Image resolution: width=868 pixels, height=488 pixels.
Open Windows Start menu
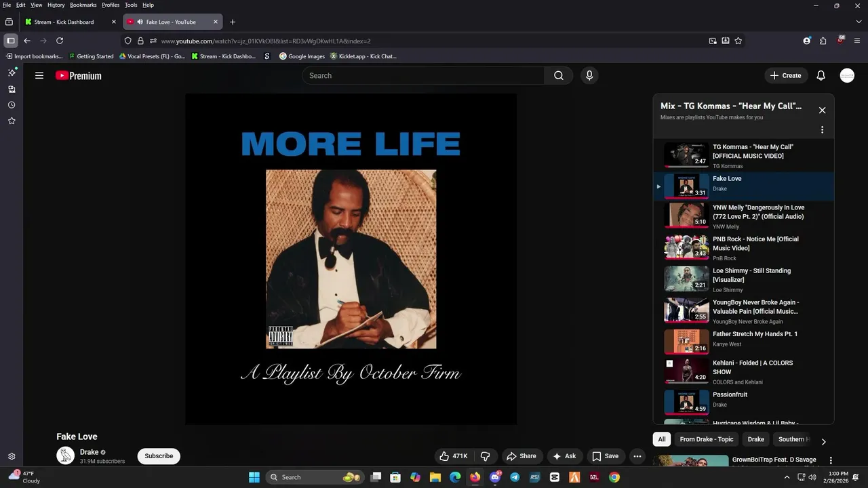point(254,477)
